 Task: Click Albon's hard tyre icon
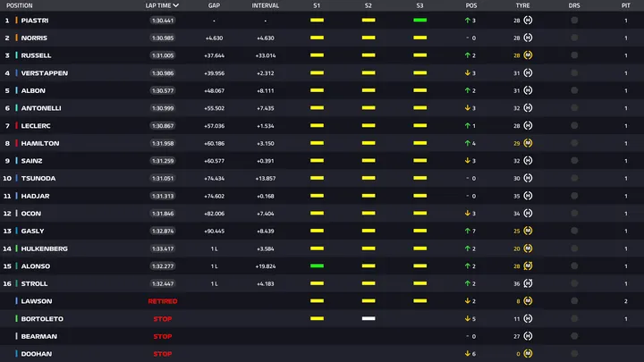(x=528, y=90)
